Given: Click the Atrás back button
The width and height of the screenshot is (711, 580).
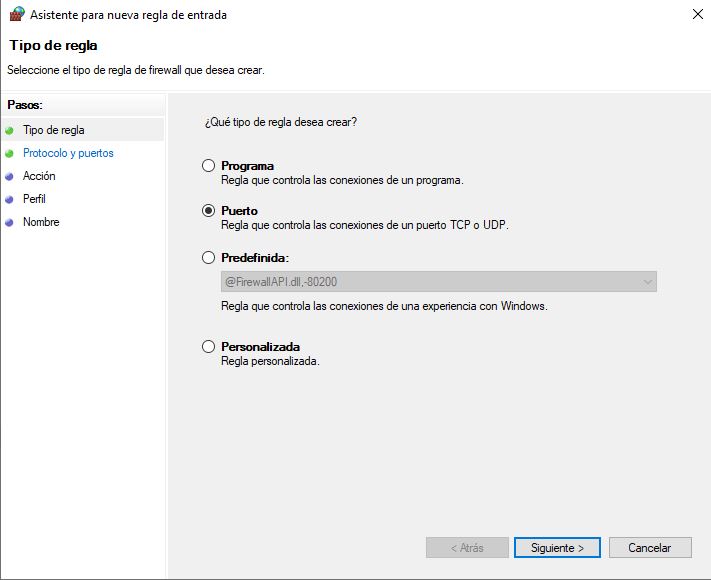Looking at the screenshot, I should [467, 548].
